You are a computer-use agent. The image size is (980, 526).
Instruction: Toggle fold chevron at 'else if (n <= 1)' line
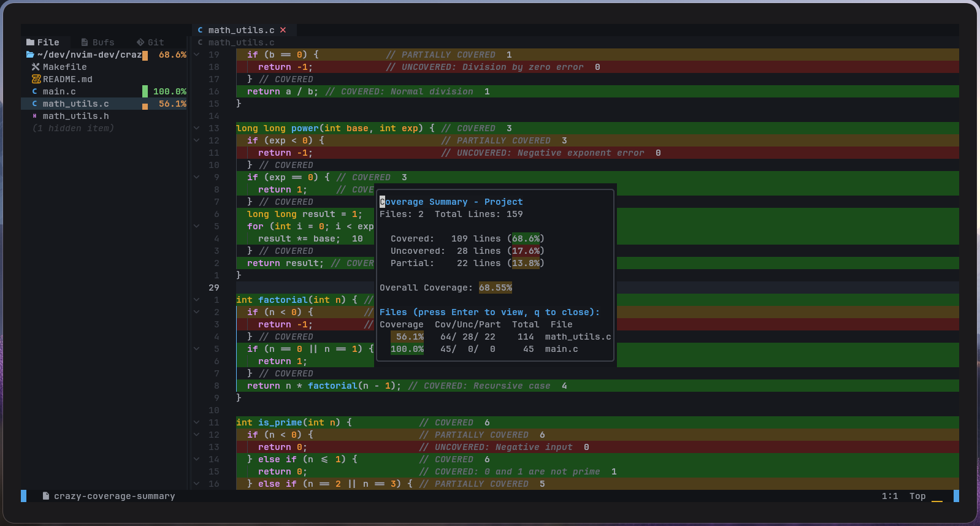coord(196,459)
